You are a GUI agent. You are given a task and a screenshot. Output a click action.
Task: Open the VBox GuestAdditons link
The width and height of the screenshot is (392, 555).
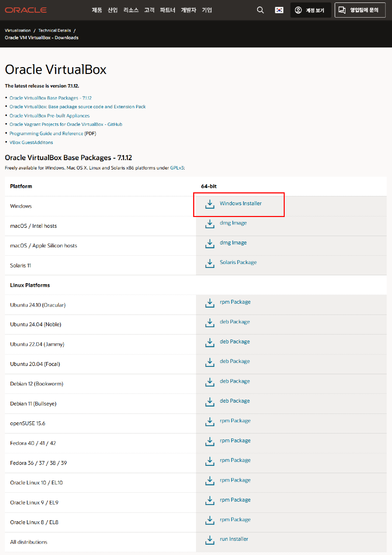tap(31, 143)
